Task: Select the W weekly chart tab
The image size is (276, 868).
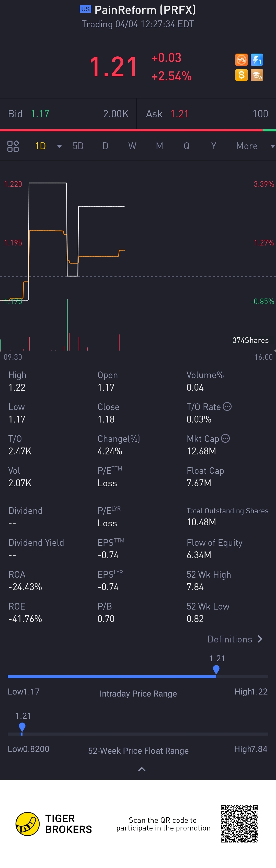Action: click(x=132, y=146)
